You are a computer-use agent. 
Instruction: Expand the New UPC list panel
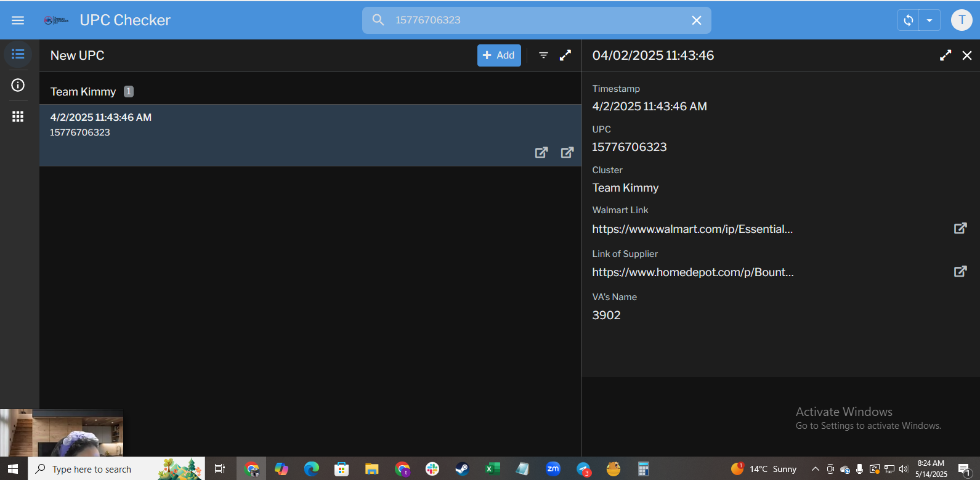pos(565,55)
